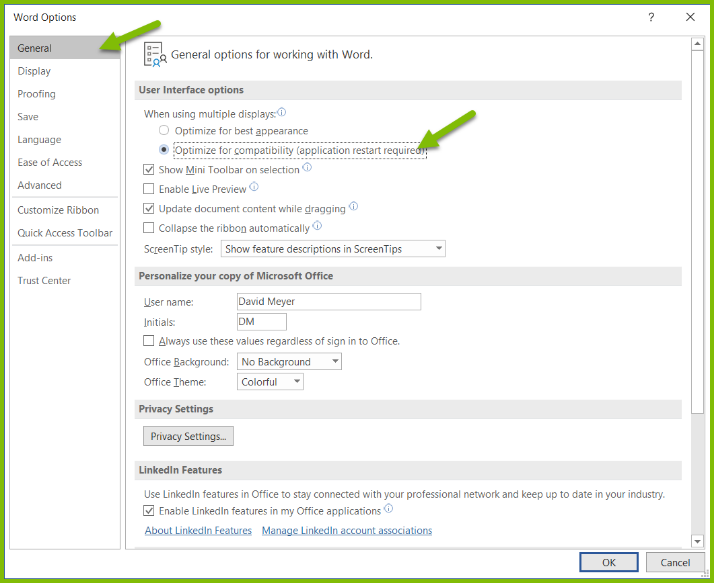Click info icon next to LinkedIn features checkbox

point(388,508)
